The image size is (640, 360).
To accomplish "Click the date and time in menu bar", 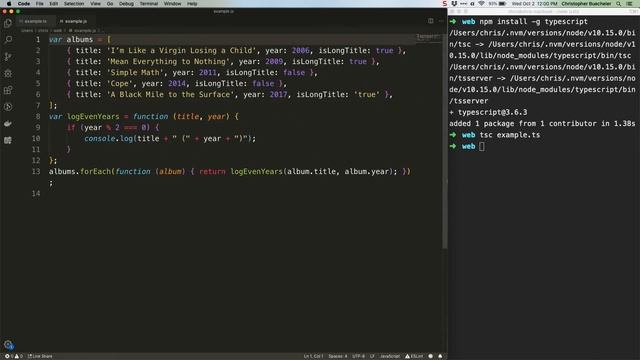I will pos(534,4).
